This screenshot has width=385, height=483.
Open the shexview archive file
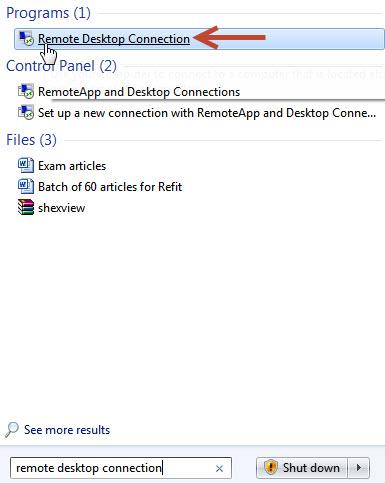[x=61, y=208]
